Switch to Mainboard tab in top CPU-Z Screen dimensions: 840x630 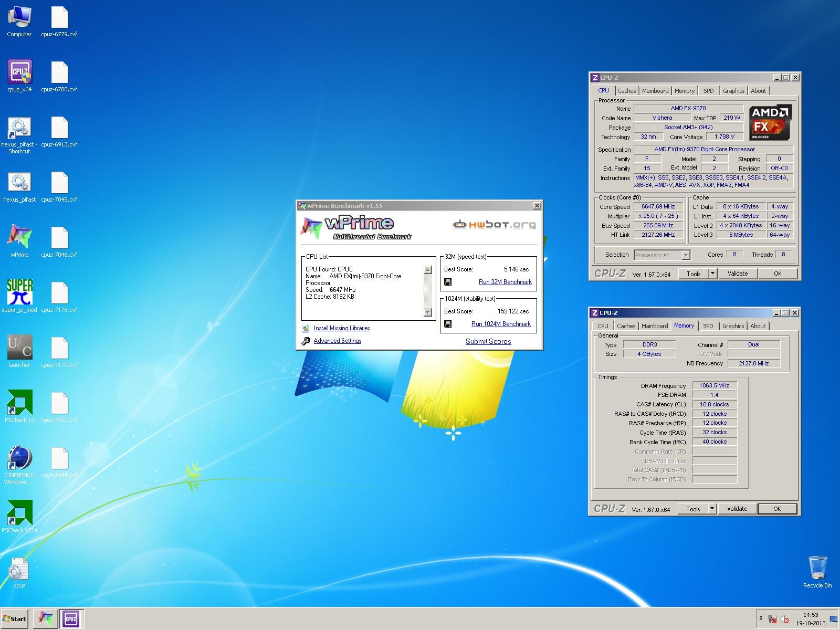(655, 91)
